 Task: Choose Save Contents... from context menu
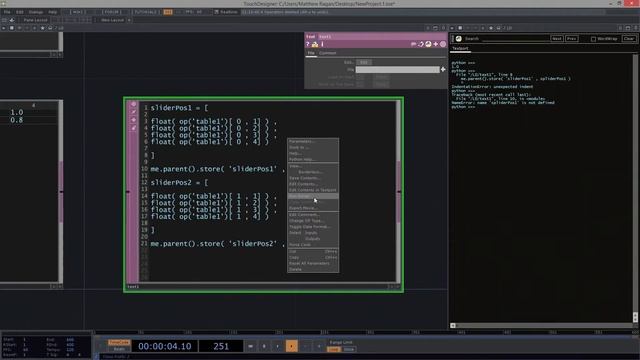pos(313,178)
